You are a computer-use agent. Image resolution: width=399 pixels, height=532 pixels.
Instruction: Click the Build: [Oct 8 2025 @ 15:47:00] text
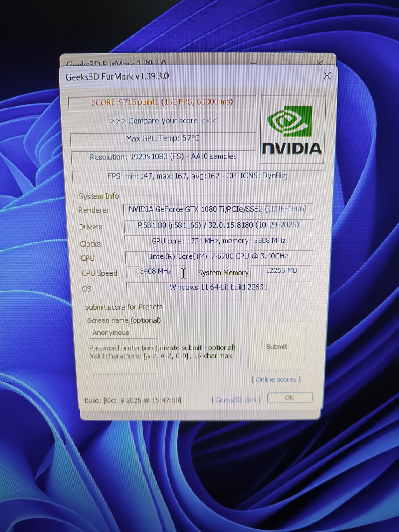[x=133, y=400]
